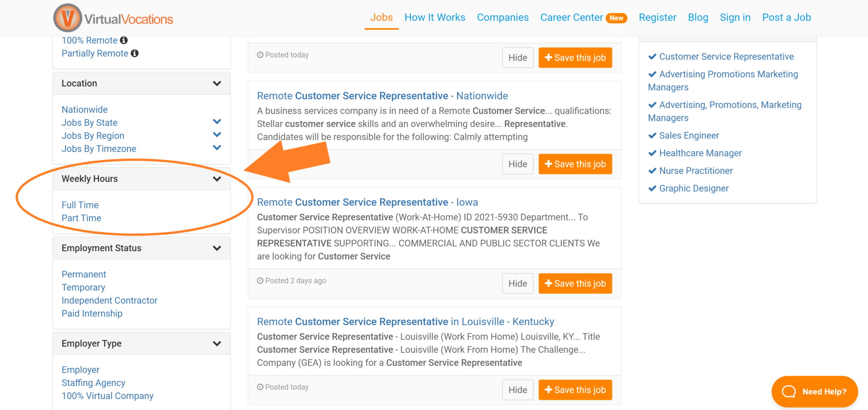Screen dimensions: 868x410
Task: Click the Virtual Vocations logo
Action: pyautogui.click(x=113, y=18)
